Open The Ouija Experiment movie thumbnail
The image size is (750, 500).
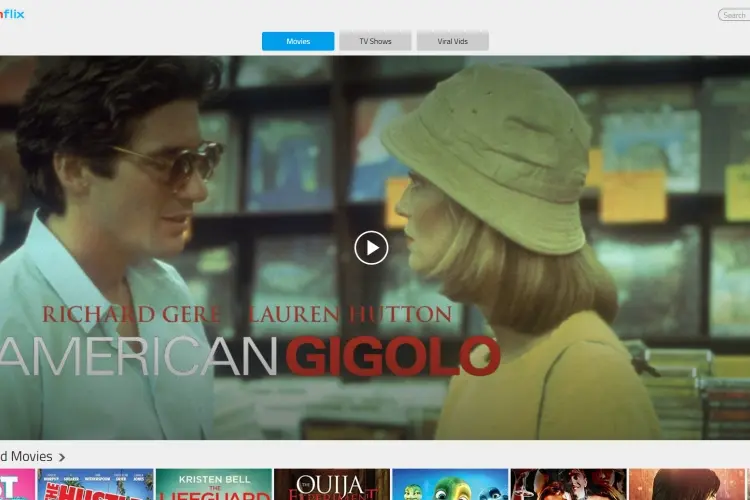332,484
